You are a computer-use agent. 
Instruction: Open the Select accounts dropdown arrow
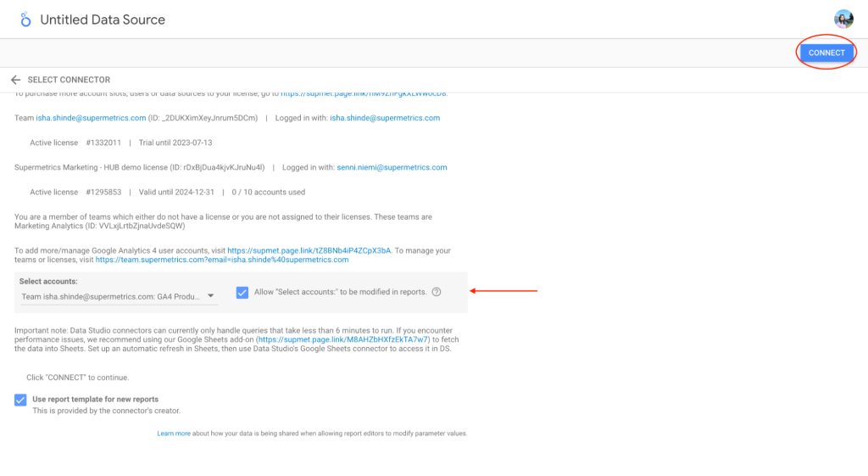[211, 296]
